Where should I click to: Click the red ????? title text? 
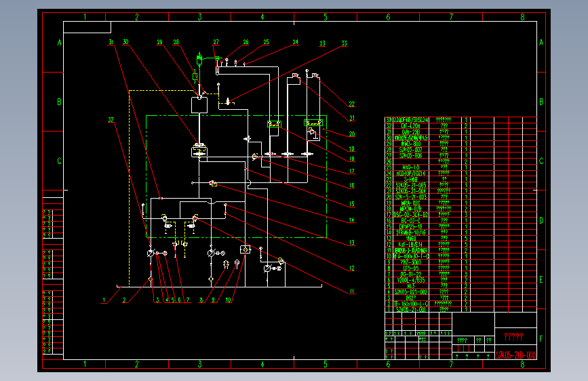click(514, 336)
